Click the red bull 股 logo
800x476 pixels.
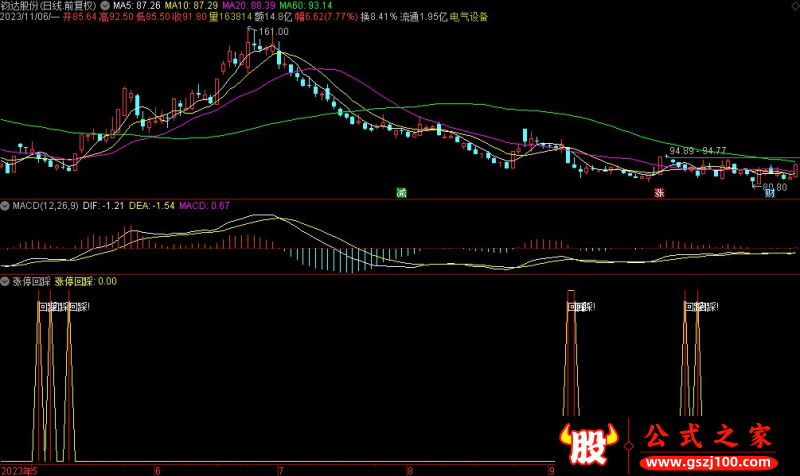coord(585,442)
